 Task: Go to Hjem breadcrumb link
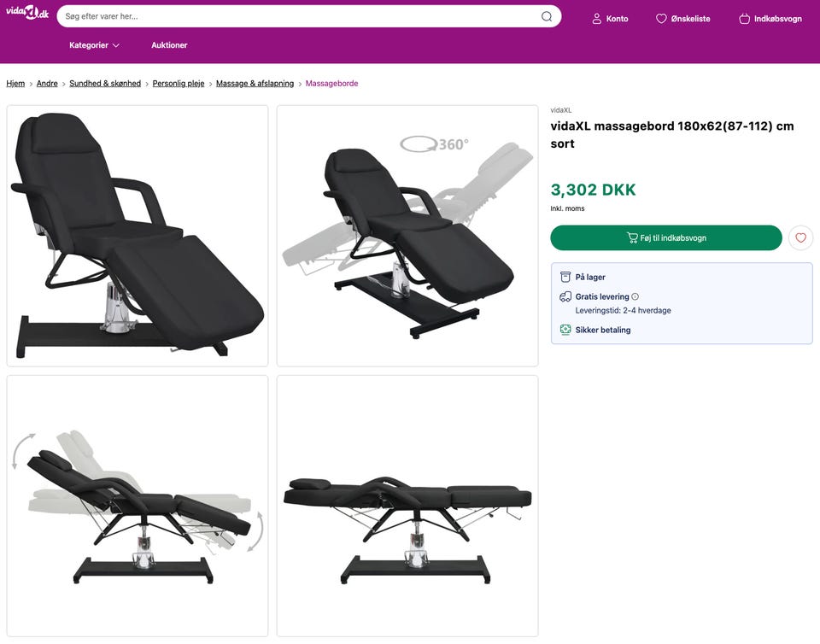[15, 84]
